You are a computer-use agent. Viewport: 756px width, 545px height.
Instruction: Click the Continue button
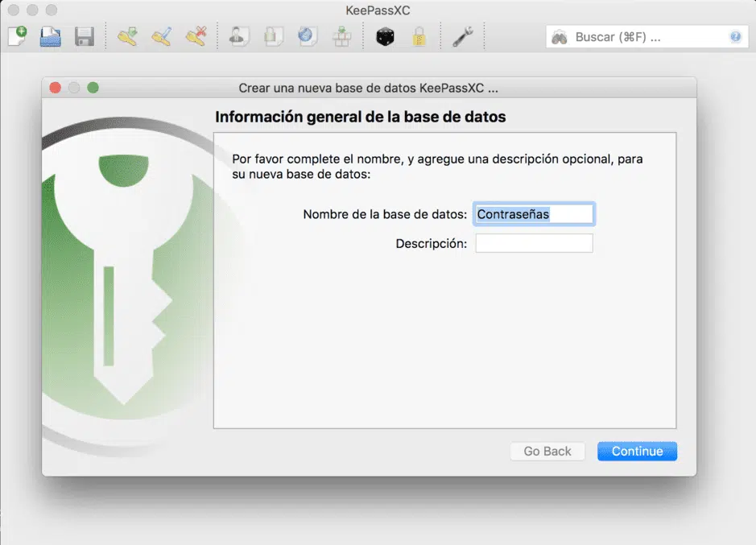click(637, 451)
